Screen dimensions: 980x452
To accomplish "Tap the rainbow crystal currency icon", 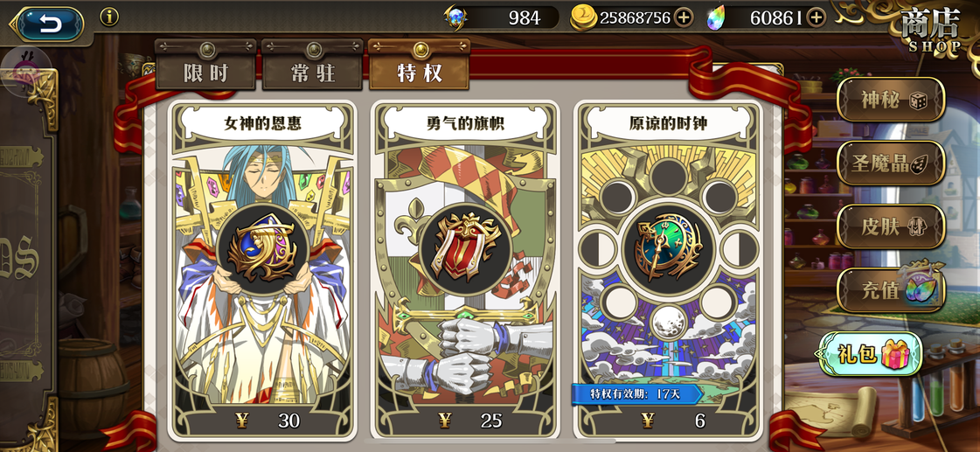I will pos(718,18).
